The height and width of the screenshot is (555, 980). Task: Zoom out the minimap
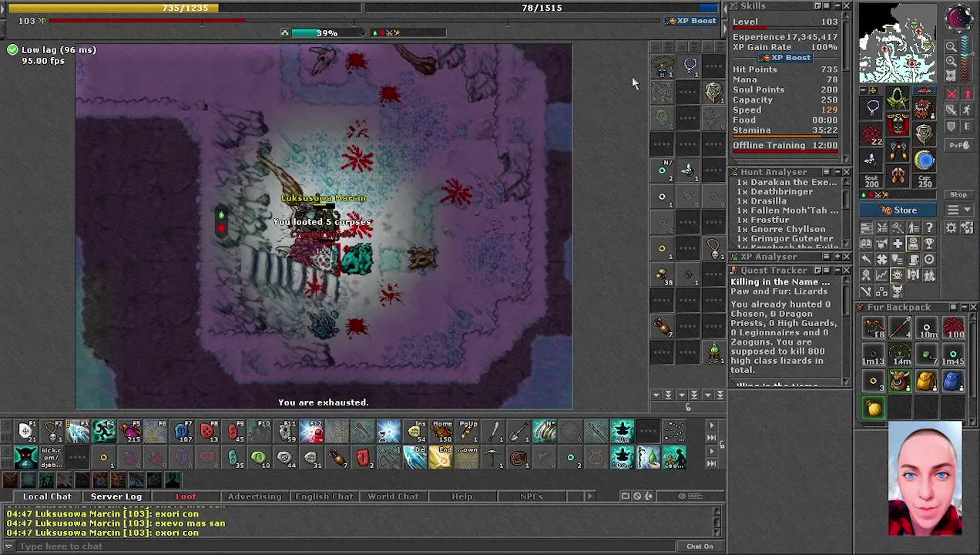(951, 47)
